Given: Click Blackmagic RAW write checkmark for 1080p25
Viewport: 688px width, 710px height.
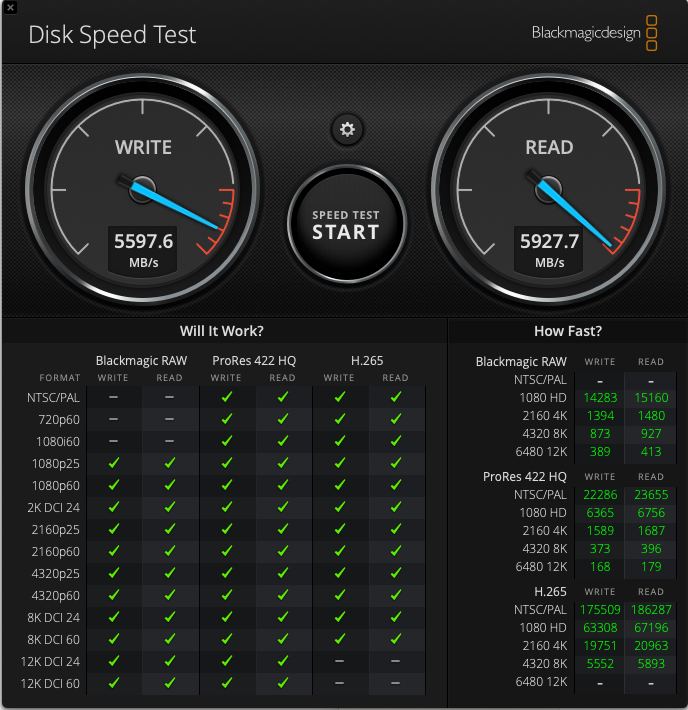Looking at the screenshot, I should [x=113, y=463].
